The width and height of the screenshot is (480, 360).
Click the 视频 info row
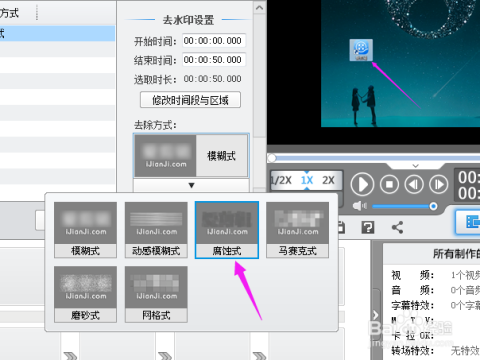click(x=435, y=275)
